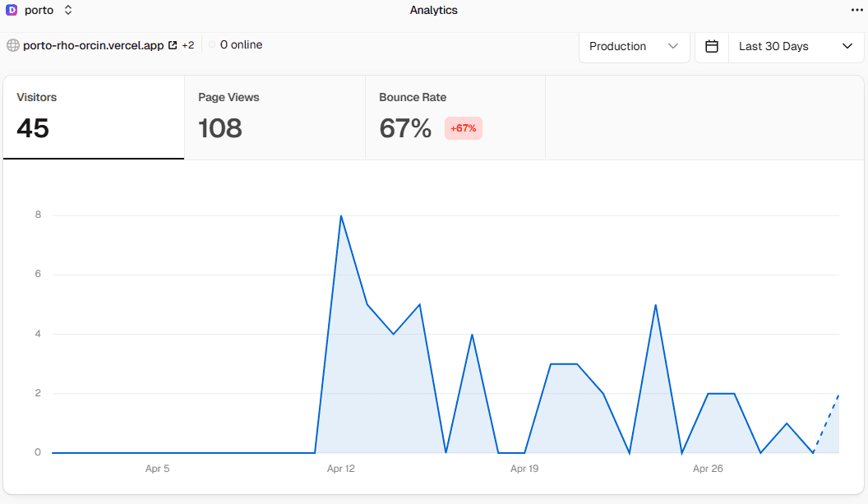The image size is (868, 504).
Task: Click the 108 page views count
Action: pos(219,128)
